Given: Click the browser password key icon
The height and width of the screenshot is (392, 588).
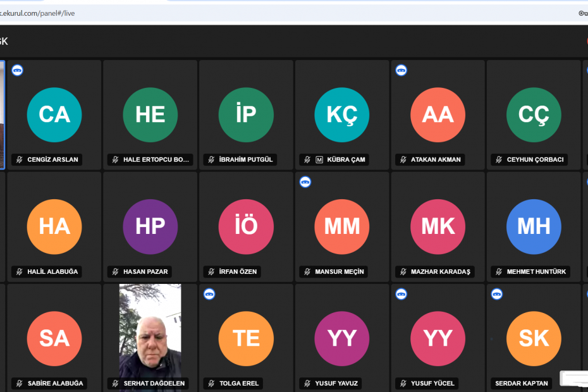Looking at the screenshot, I should pos(583,13).
